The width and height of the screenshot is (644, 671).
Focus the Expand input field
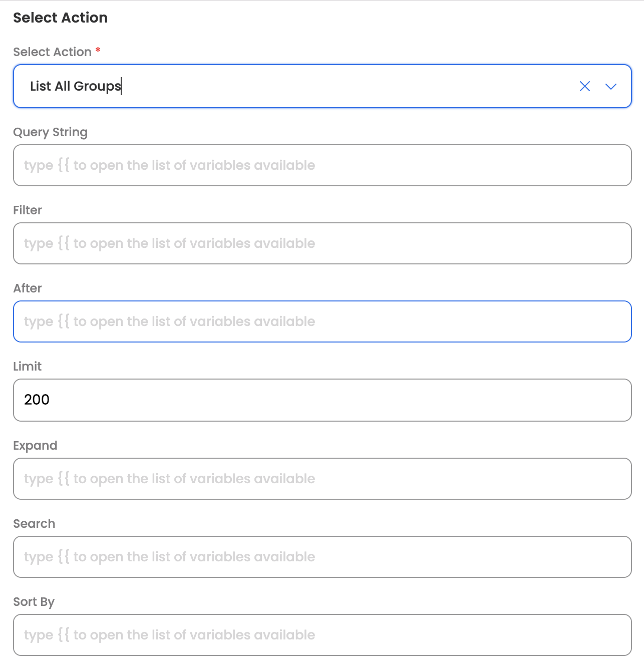pyautogui.click(x=322, y=479)
